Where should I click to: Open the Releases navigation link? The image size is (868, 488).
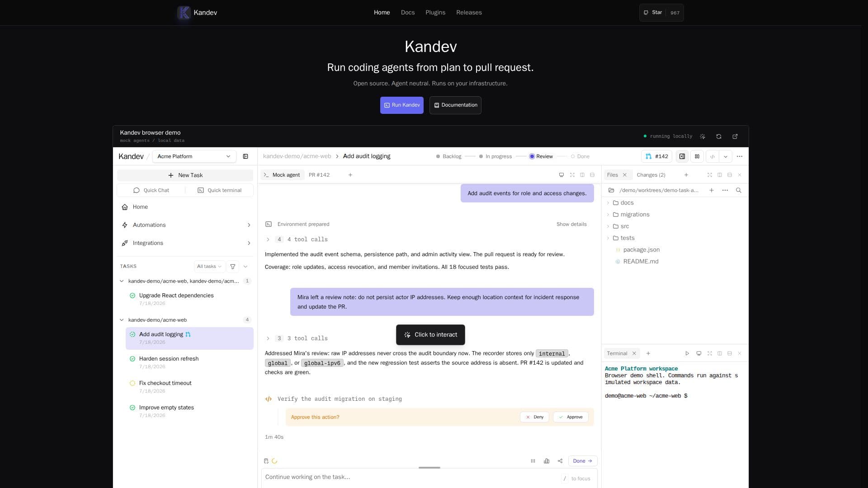[469, 13]
